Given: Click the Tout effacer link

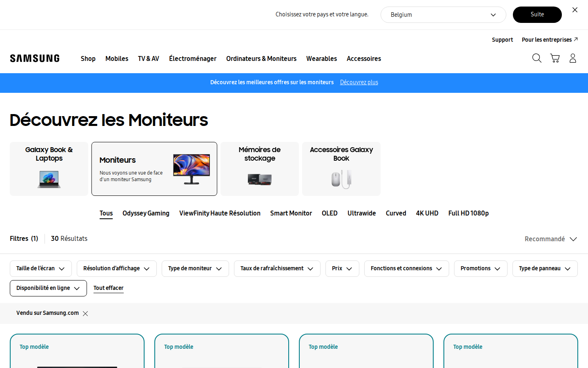Looking at the screenshot, I should pos(108,288).
